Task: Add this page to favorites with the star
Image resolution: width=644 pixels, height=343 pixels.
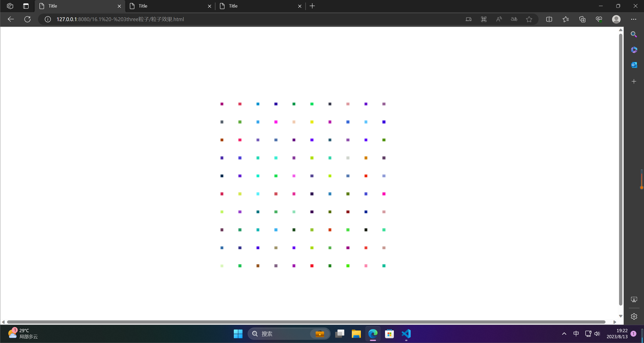Action: [x=529, y=19]
